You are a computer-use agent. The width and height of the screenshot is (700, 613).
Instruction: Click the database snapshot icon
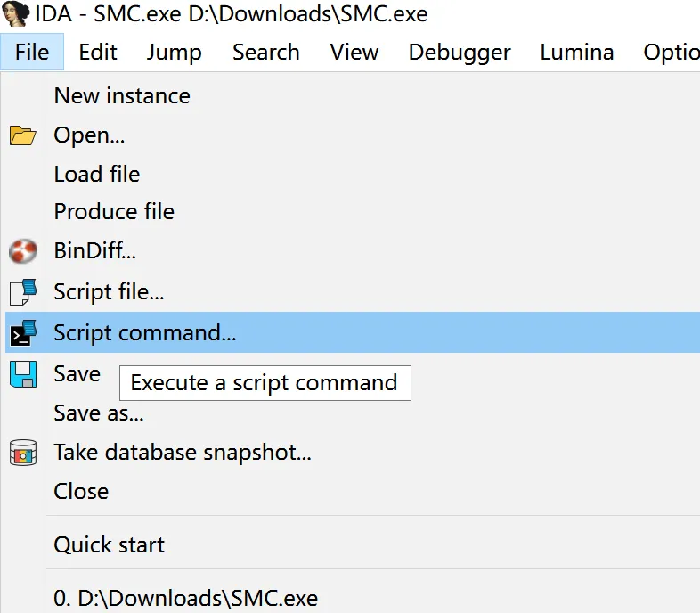coord(23,453)
